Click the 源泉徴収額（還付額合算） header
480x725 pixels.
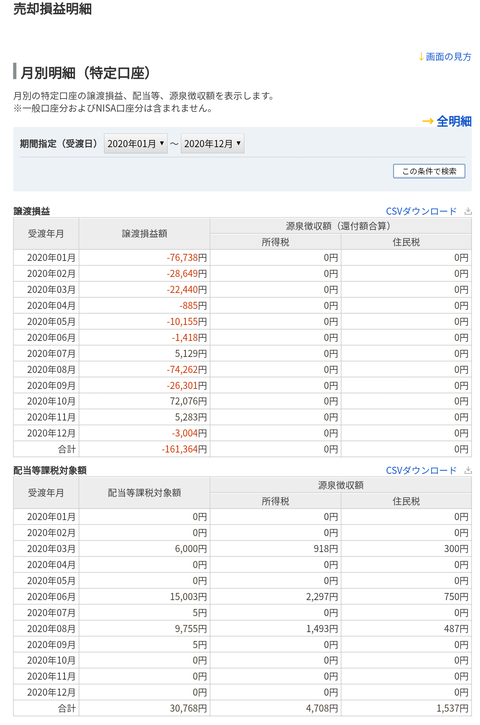click(341, 226)
